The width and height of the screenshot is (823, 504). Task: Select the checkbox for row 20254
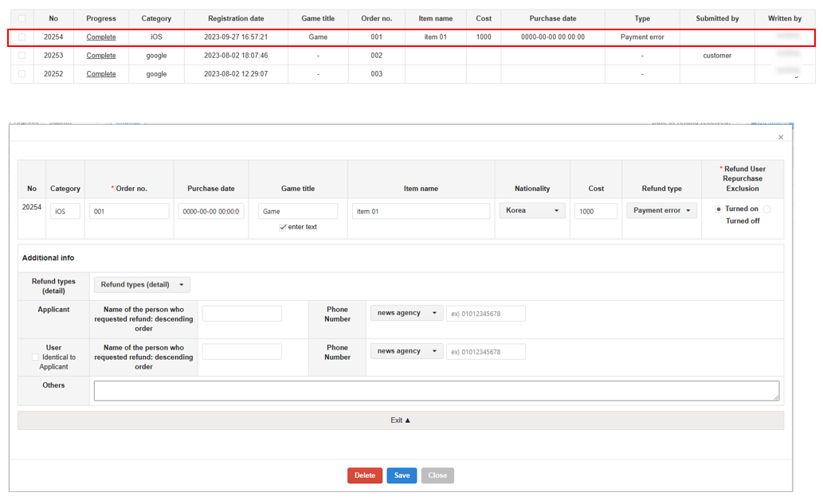click(x=21, y=37)
